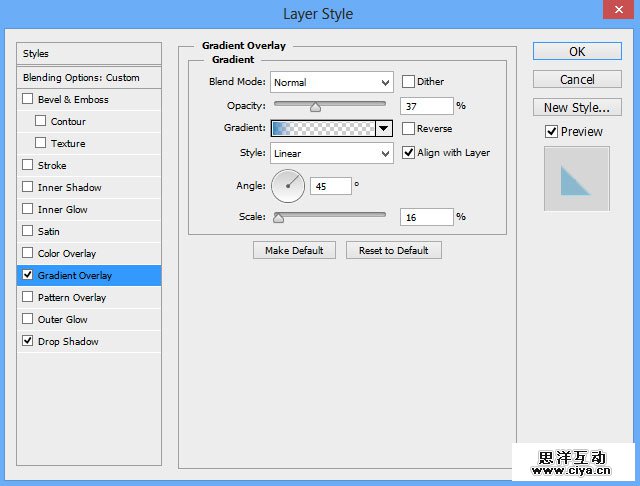The height and width of the screenshot is (486, 640).
Task: Click the Make Default button
Action: click(296, 250)
